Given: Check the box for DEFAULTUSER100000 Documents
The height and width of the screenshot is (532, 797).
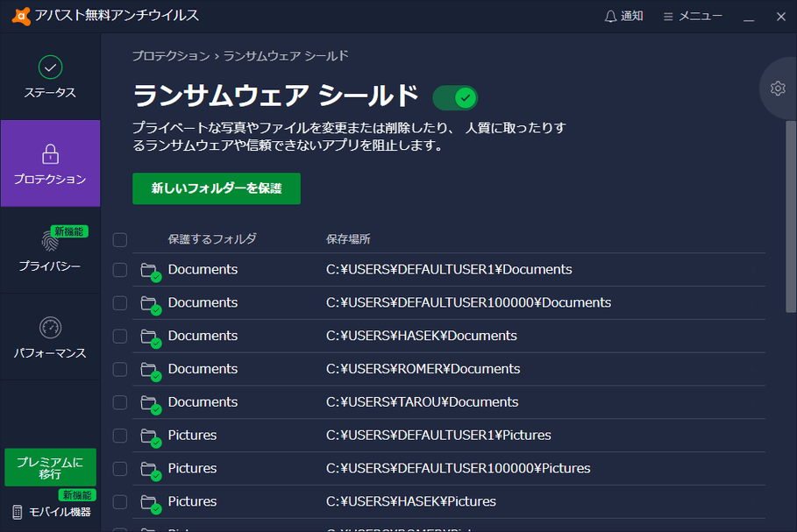Looking at the screenshot, I should click(x=120, y=303).
